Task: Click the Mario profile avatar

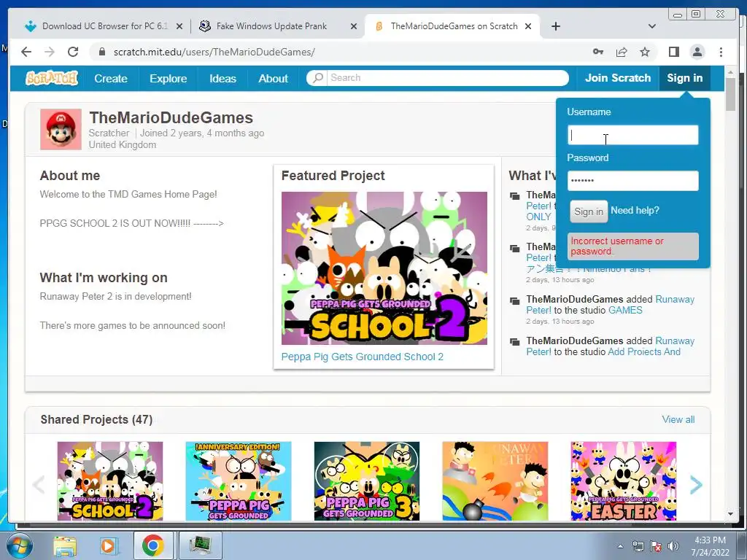Action: click(61, 130)
